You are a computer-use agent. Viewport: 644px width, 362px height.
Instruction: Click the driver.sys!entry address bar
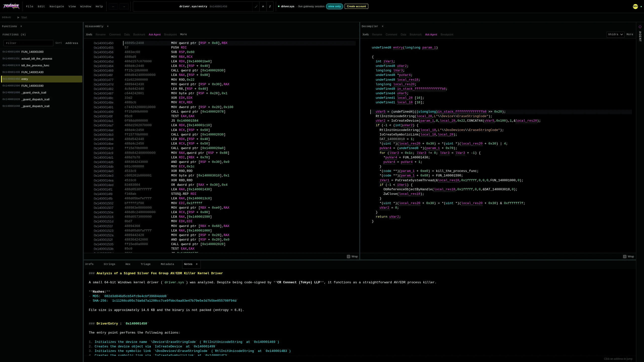[x=193, y=7]
